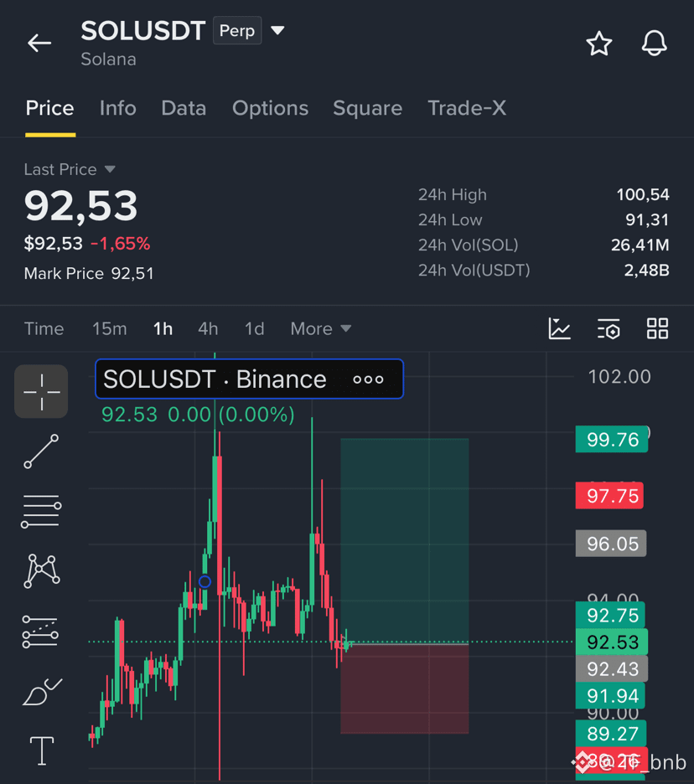The image size is (694, 784).
Task: Click the 92.75 green price label
Action: pyautogui.click(x=610, y=615)
